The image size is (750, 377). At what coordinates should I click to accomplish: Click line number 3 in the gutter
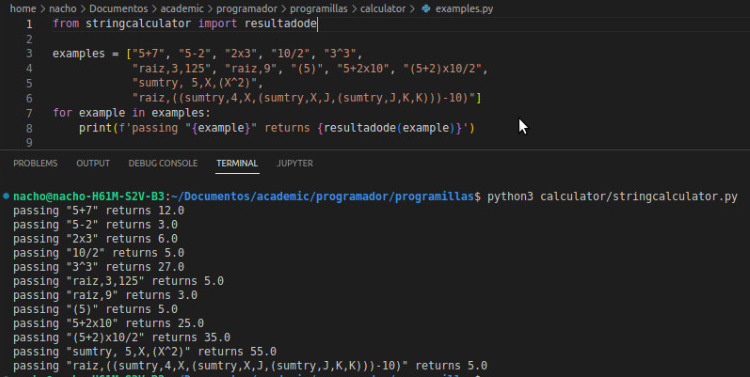click(29, 54)
